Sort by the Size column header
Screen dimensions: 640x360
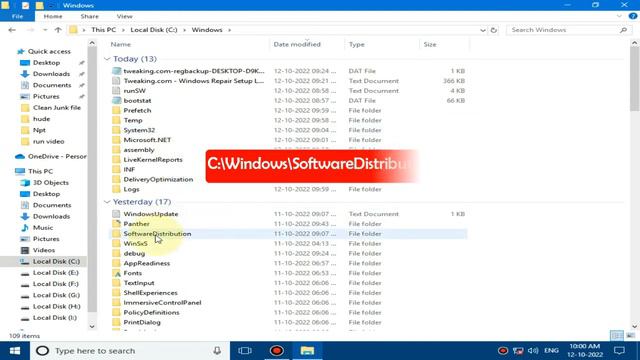coord(430,44)
